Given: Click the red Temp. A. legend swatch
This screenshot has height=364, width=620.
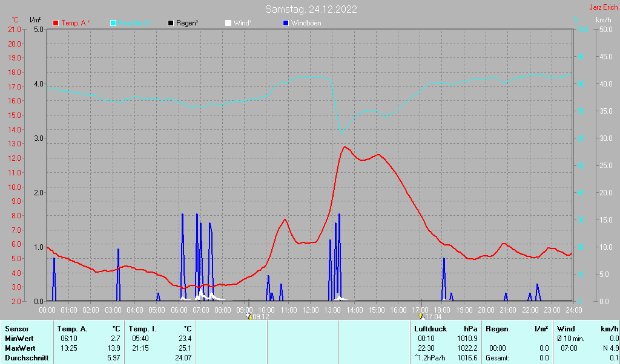Looking at the screenshot, I should click(x=56, y=24).
